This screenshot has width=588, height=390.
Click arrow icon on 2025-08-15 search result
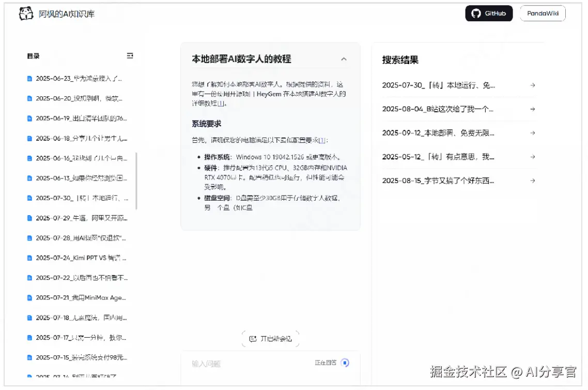[x=533, y=181]
